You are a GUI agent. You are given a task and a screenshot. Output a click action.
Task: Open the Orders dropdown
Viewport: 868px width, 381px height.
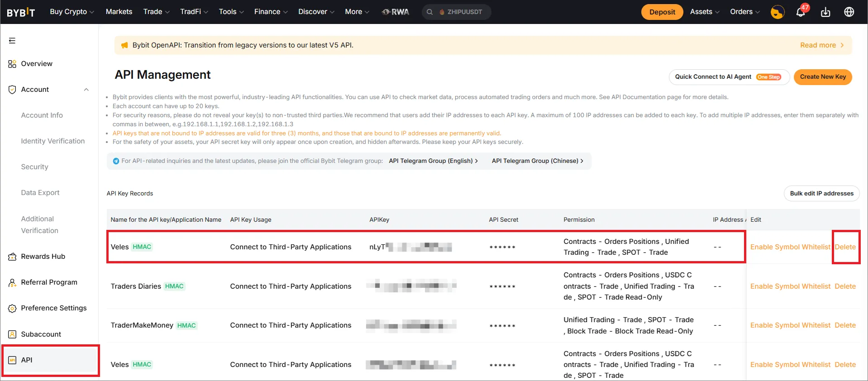pos(745,12)
